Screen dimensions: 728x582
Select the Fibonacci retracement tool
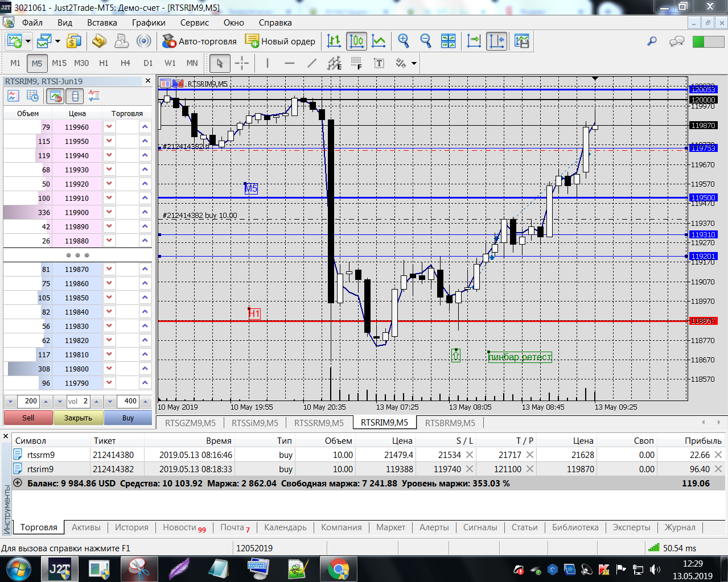356,63
